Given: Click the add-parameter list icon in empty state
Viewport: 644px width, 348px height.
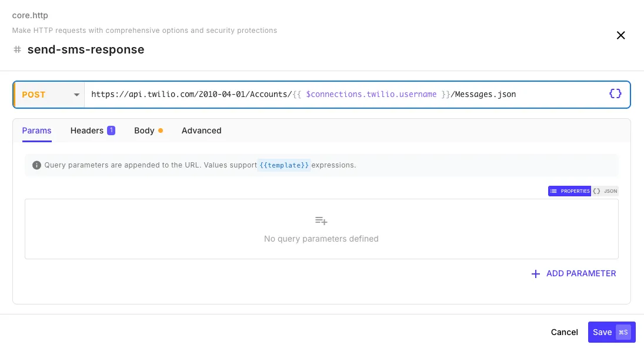Looking at the screenshot, I should click(321, 220).
